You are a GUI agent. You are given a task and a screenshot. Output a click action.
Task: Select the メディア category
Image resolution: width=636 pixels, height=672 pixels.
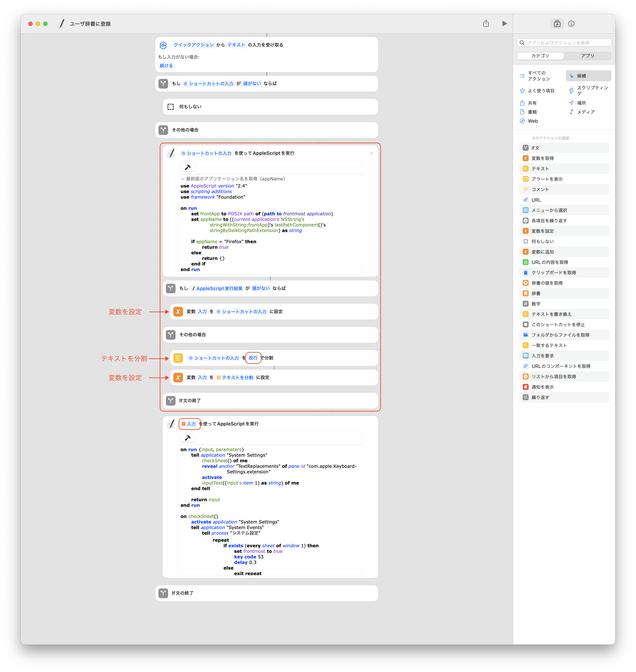[x=585, y=112]
